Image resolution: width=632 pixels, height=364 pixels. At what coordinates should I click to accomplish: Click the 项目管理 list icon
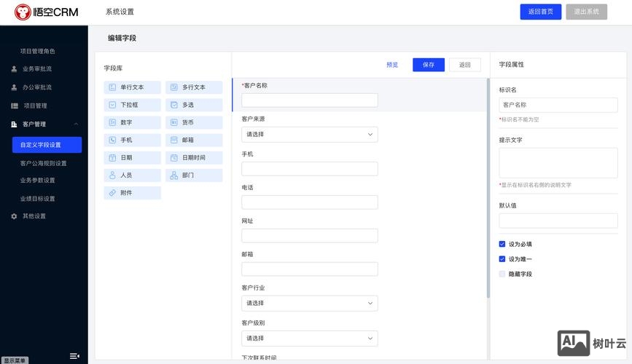coord(15,106)
